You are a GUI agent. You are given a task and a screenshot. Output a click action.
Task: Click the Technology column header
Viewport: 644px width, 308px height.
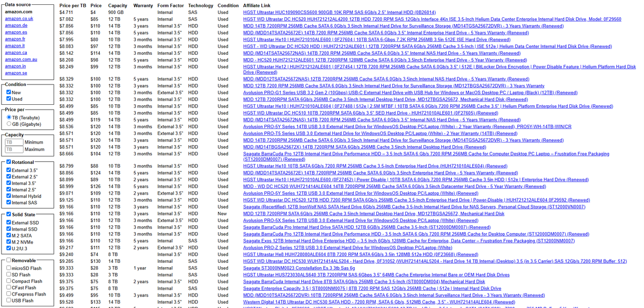click(x=201, y=5)
